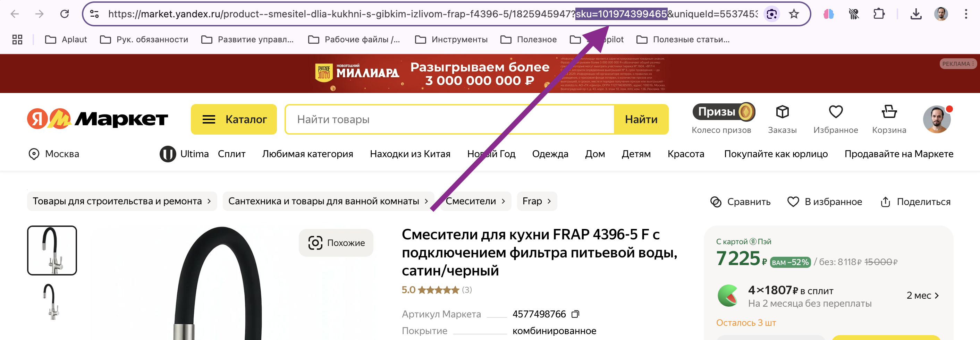Viewport: 980px width, 340px height.
Task: Open the apps grid in bookmarks bar
Action: [x=17, y=40]
